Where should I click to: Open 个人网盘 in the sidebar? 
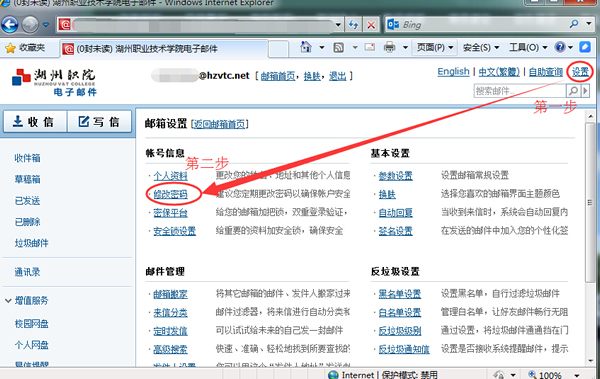pos(31,345)
